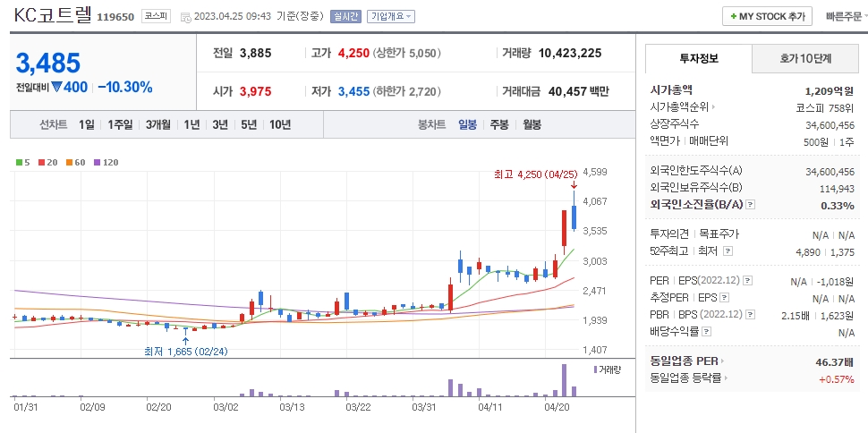Screen dimensions: 868x433
Task: Click the 동일업종 등락률 value +0.57%
Action: click(x=837, y=379)
